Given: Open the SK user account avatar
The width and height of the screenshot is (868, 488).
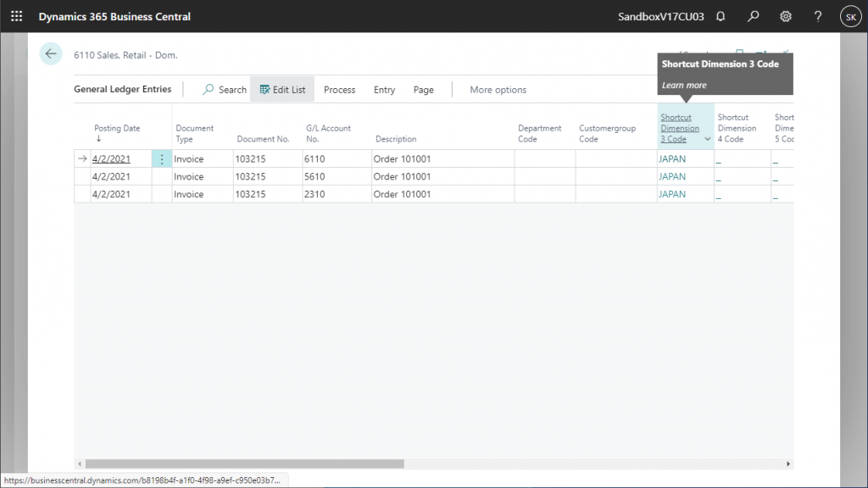Looking at the screenshot, I should (851, 17).
